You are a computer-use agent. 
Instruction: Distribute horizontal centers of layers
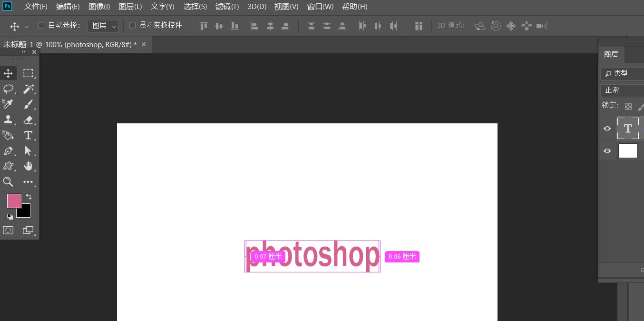tap(378, 26)
